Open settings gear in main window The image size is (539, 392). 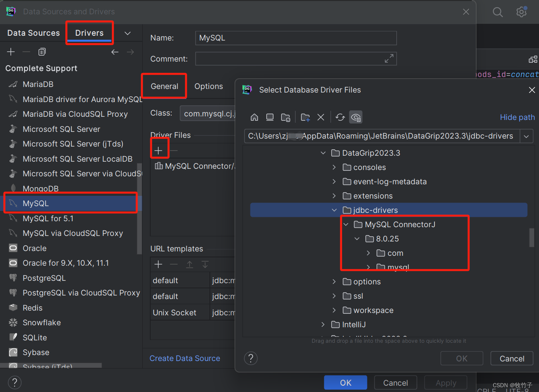coord(522,12)
